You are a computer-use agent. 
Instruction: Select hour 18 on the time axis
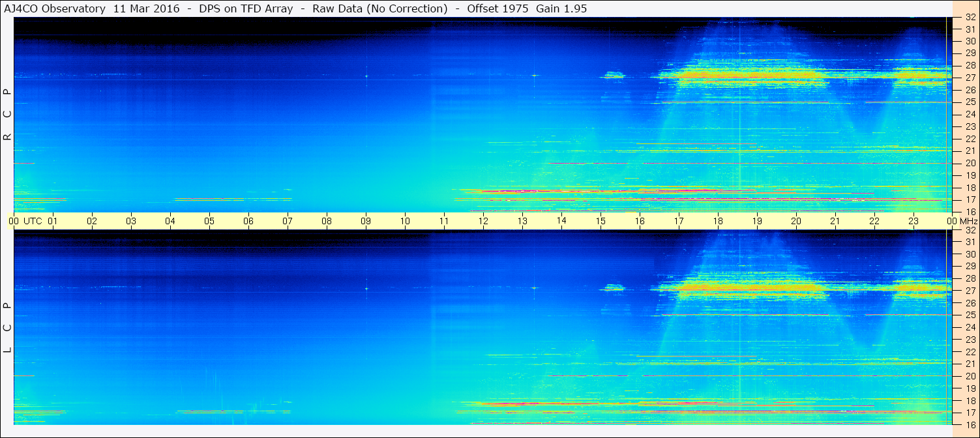click(x=718, y=221)
